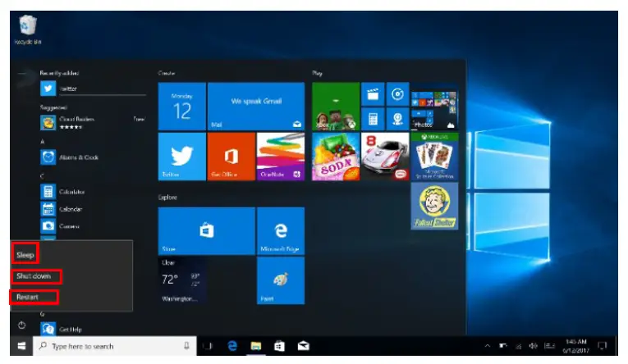Open the Candy Crush Soda tile
Image resolution: width=628 pixels, height=364 pixels.
tap(336, 157)
